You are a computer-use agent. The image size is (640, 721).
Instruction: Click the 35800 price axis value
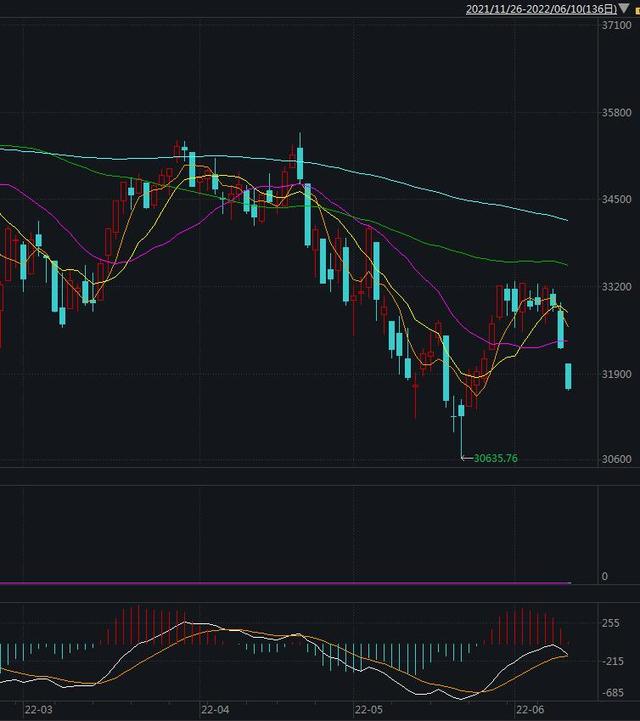617,113
